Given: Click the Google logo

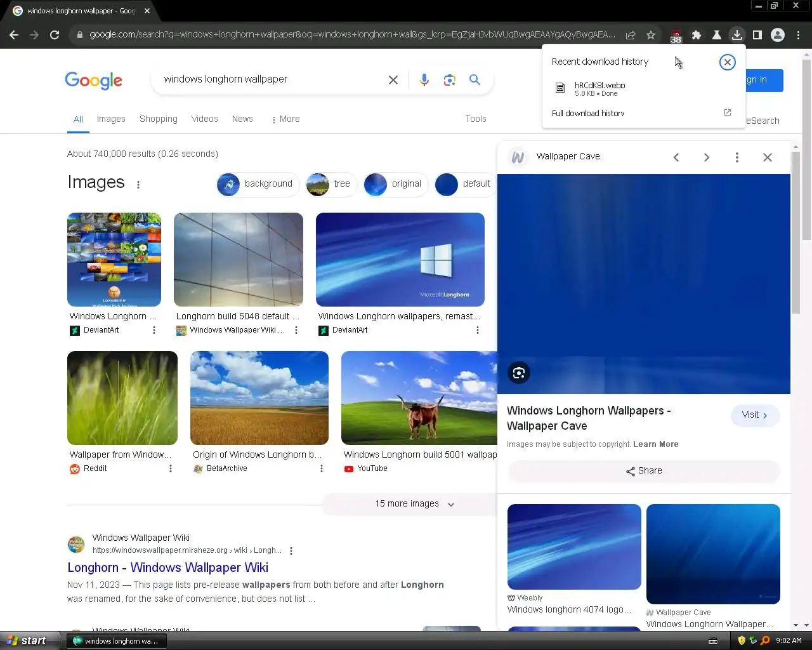Looking at the screenshot, I should point(94,81).
